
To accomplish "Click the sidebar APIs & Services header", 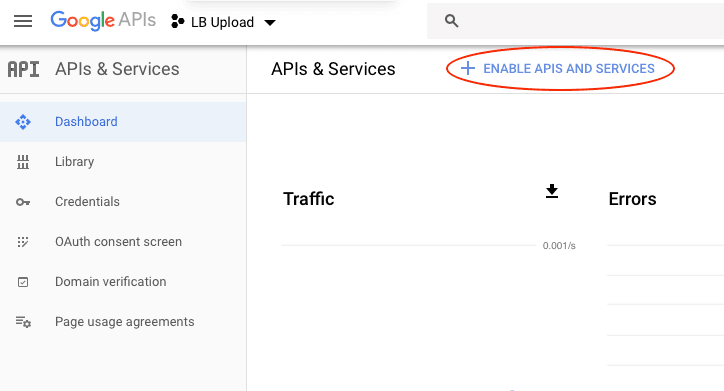I will pyautogui.click(x=117, y=69).
